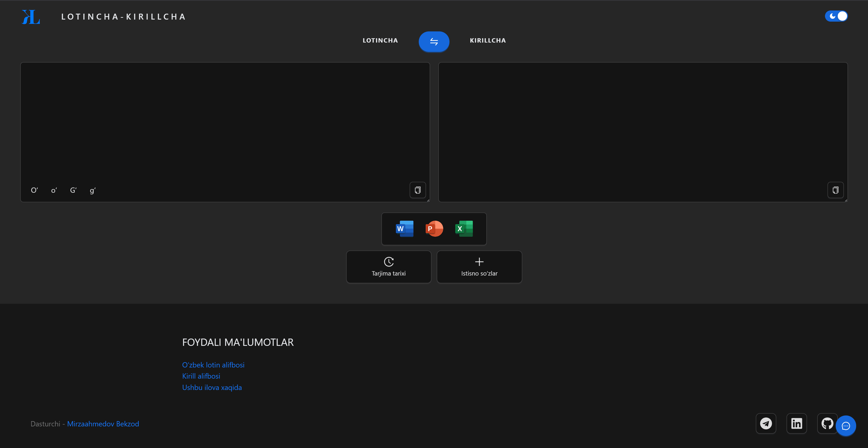Open the O'zbek lotin alifbosi link
This screenshot has height=448, width=868.
click(213, 365)
